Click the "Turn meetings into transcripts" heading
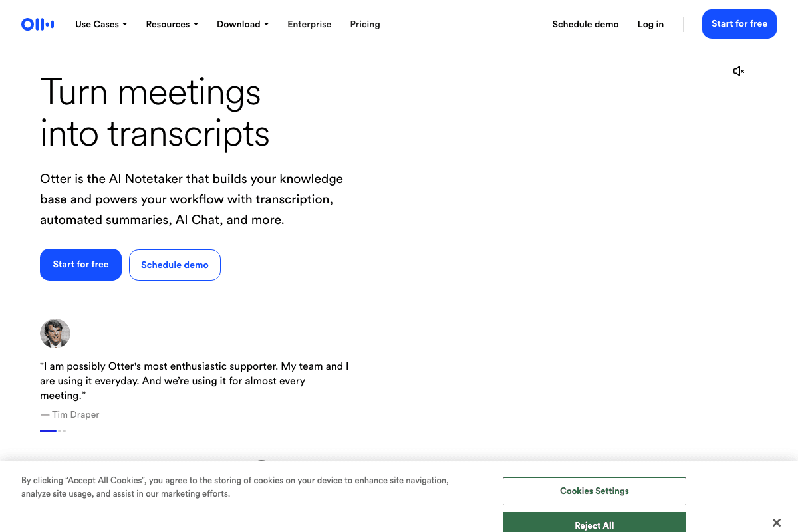Image resolution: width=798 pixels, height=532 pixels. pos(154,112)
